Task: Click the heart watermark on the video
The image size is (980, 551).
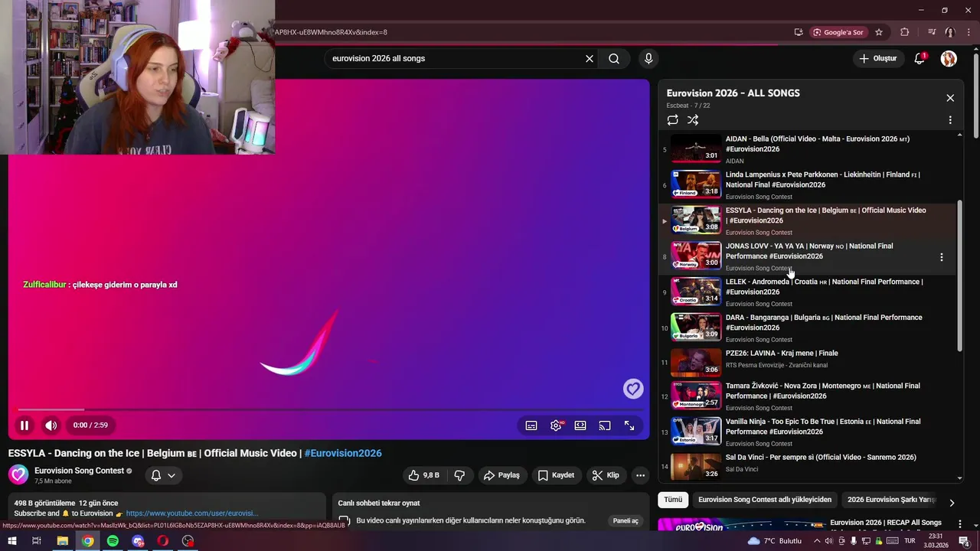Action: pos(632,390)
